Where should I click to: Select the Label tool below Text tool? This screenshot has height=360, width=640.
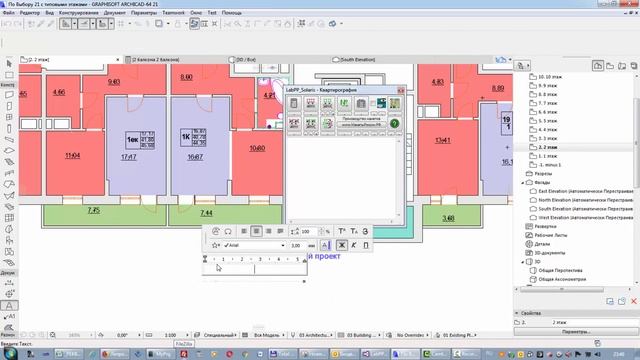click(x=9, y=316)
